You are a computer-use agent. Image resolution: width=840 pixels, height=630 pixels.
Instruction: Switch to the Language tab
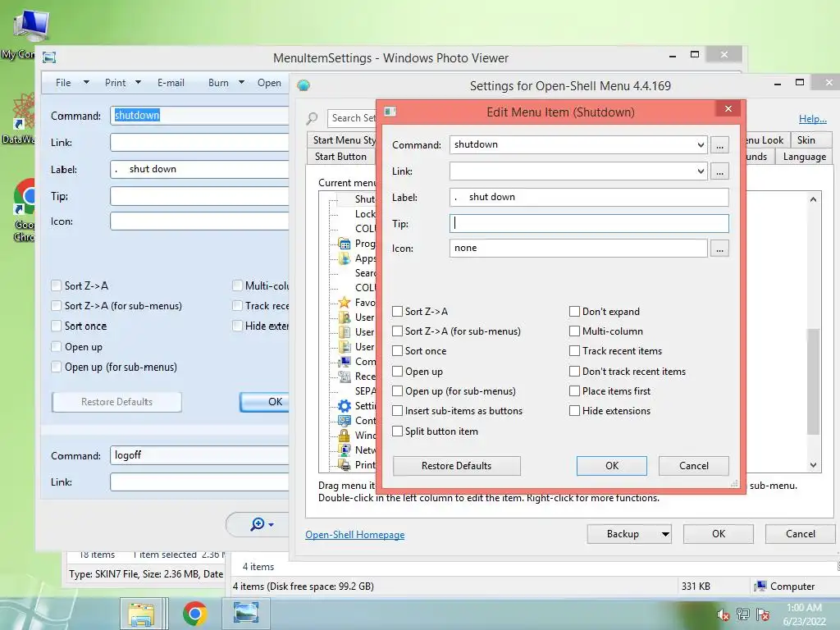click(804, 157)
